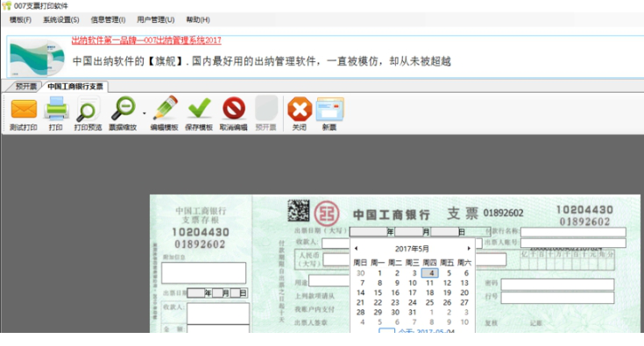This screenshot has width=644, height=346.
Task: Open the 系统设置(S) menu
Action: [x=61, y=19]
